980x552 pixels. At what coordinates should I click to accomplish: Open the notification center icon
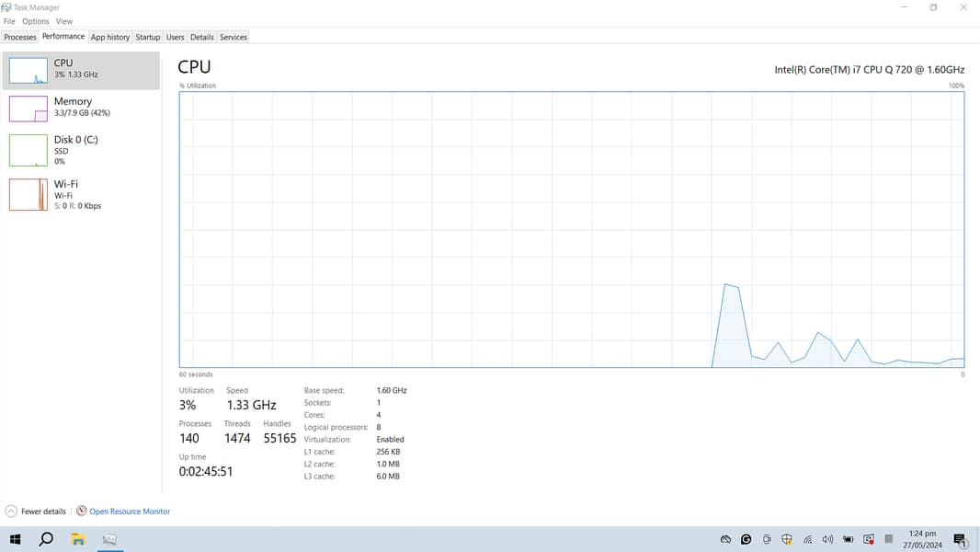pos(960,540)
